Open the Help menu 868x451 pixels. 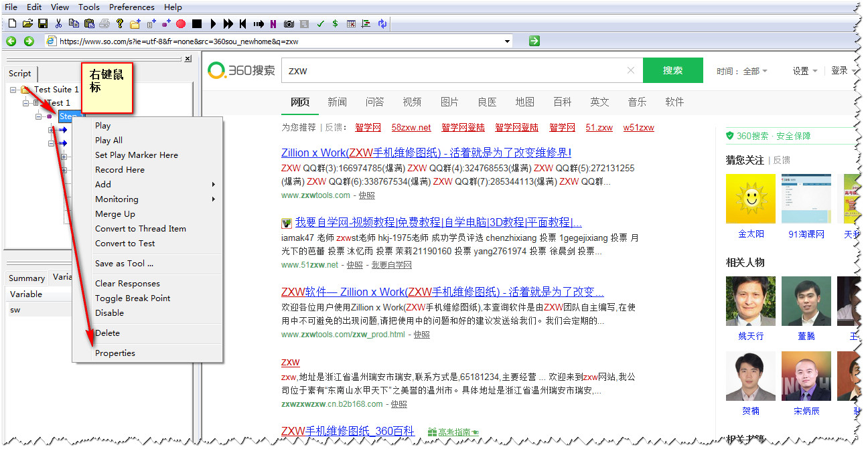coord(173,7)
